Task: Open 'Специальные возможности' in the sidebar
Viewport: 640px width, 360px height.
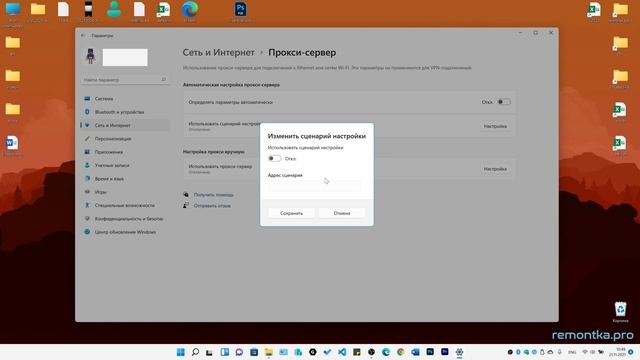Action: [125, 205]
